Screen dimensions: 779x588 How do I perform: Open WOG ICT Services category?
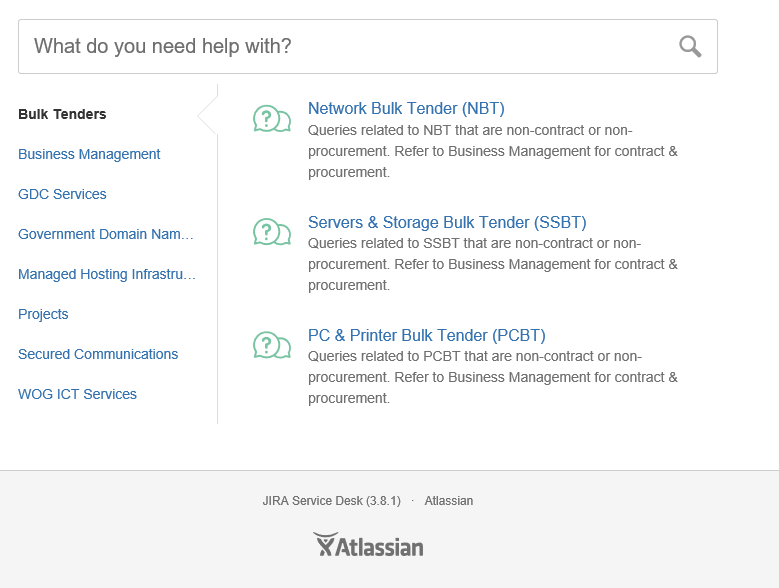point(77,394)
